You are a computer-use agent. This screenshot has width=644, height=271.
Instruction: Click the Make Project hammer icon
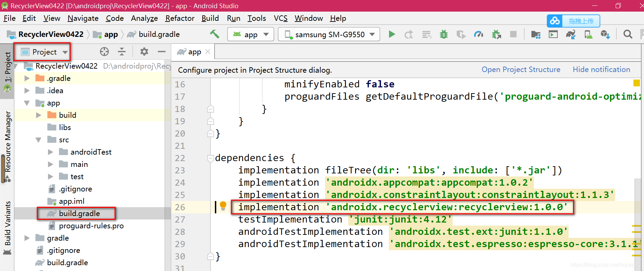click(x=215, y=34)
